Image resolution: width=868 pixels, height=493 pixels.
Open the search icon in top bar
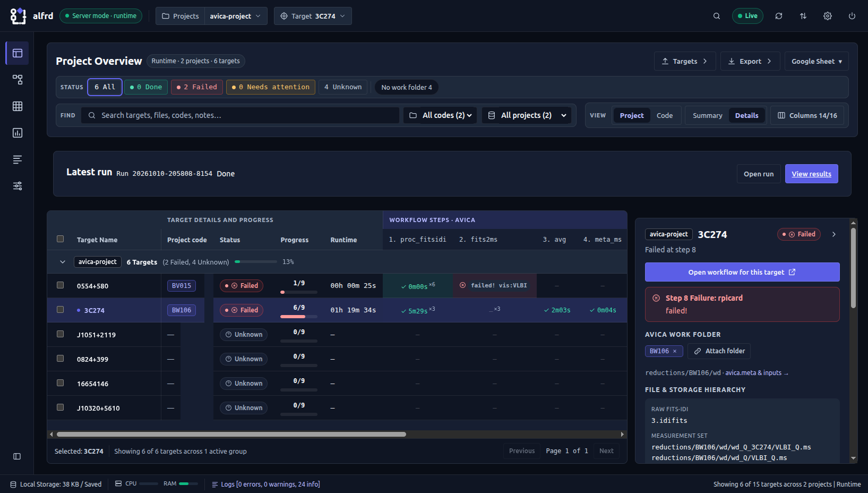coord(717,16)
